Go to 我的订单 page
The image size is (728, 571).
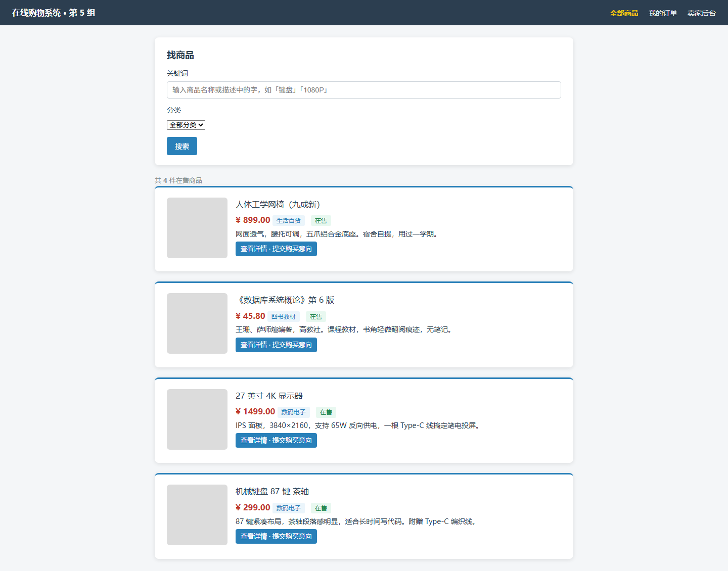pos(663,13)
